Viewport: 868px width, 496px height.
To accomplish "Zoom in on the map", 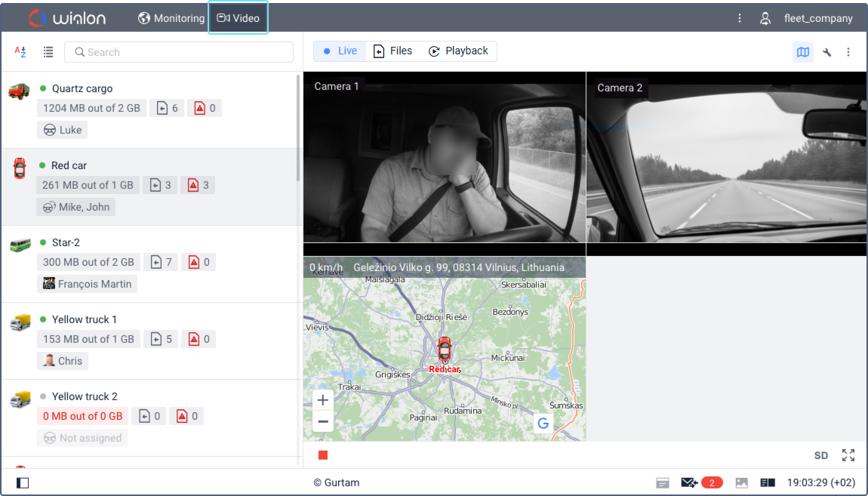I will (323, 400).
